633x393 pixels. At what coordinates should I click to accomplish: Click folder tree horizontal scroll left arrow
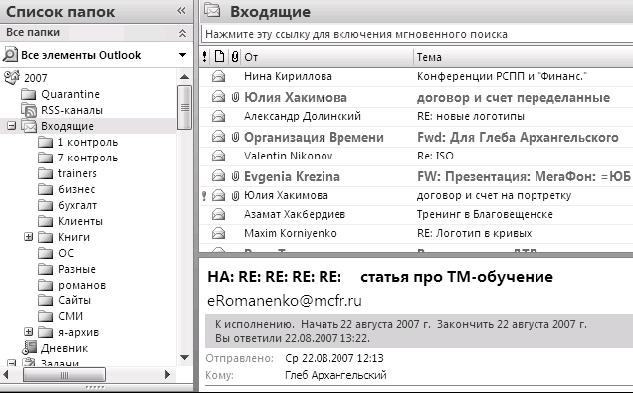point(6,374)
